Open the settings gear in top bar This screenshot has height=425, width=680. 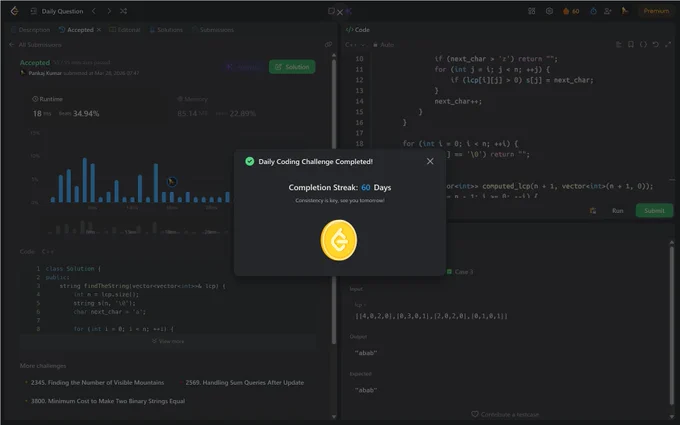[x=549, y=11]
